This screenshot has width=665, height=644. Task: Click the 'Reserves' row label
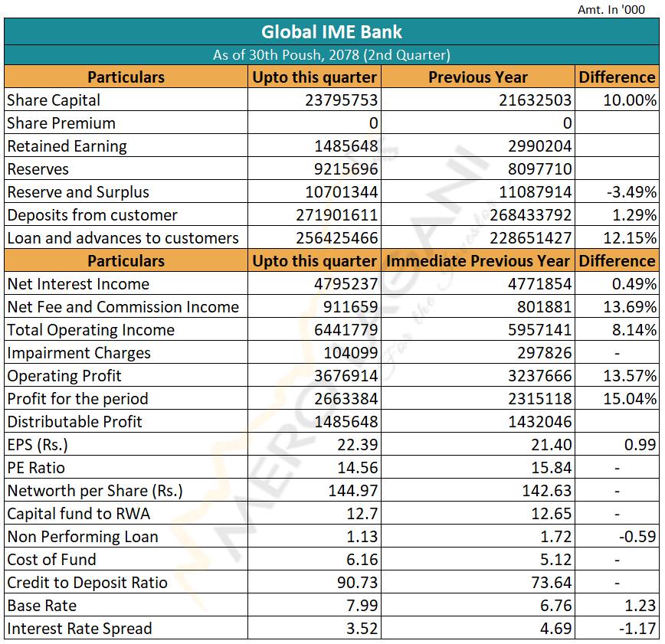click(x=38, y=169)
